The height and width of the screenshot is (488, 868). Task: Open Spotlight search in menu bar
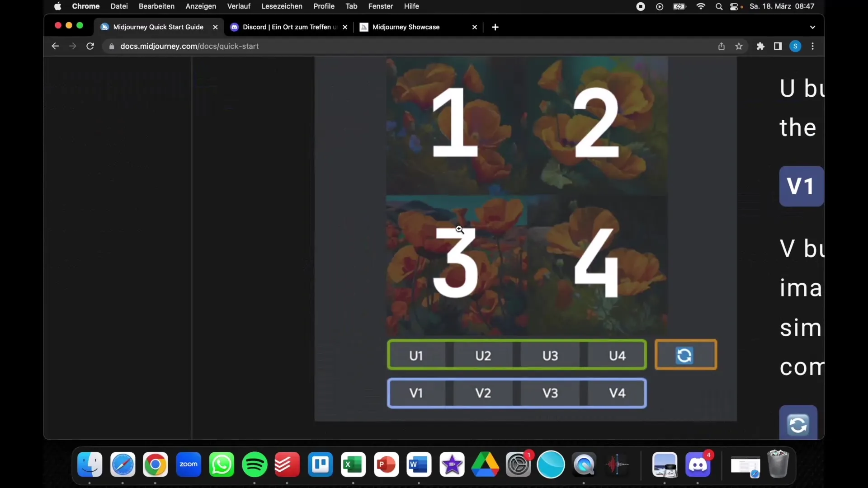[719, 6]
